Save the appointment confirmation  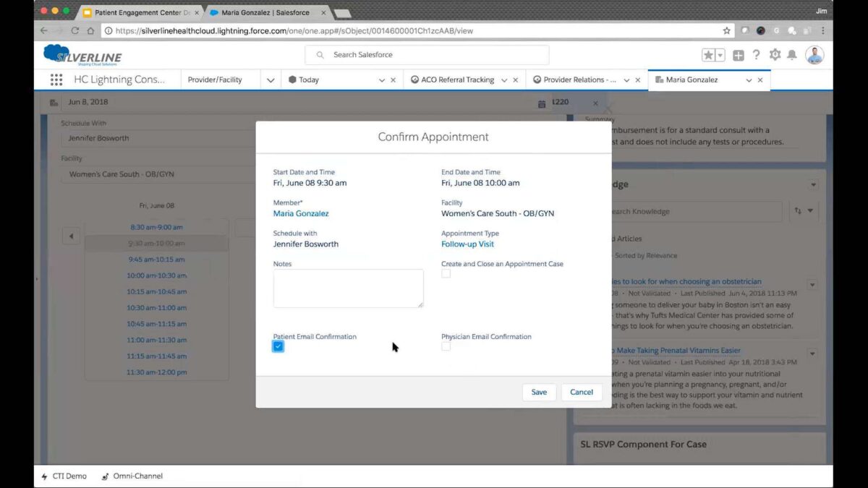click(x=539, y=392)
